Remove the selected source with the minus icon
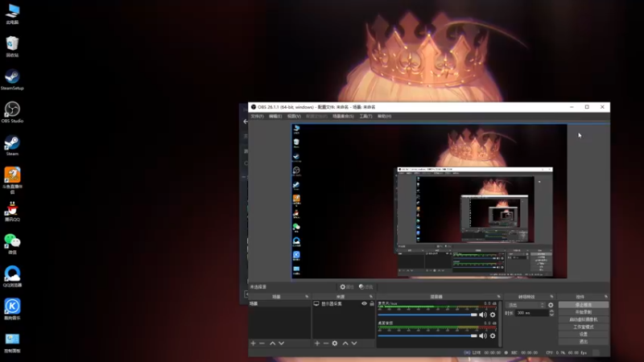Screen dimensions: 644x362 [x=326, y=343]
